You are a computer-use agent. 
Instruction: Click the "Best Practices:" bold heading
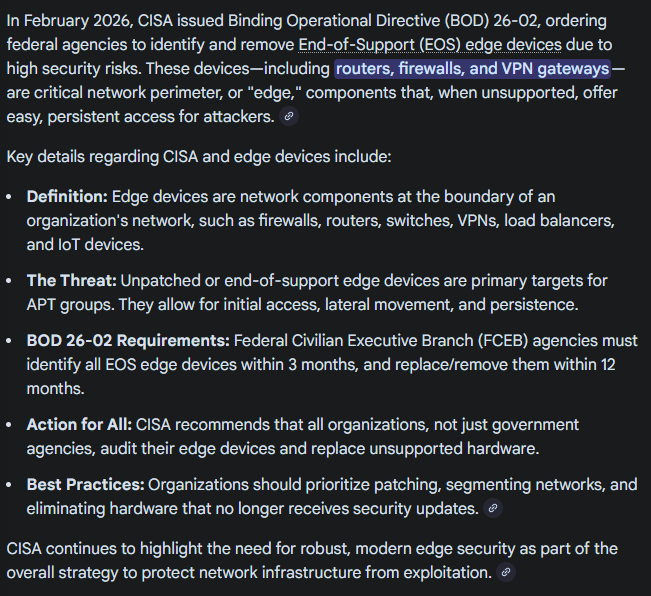[x=86, y=485]
